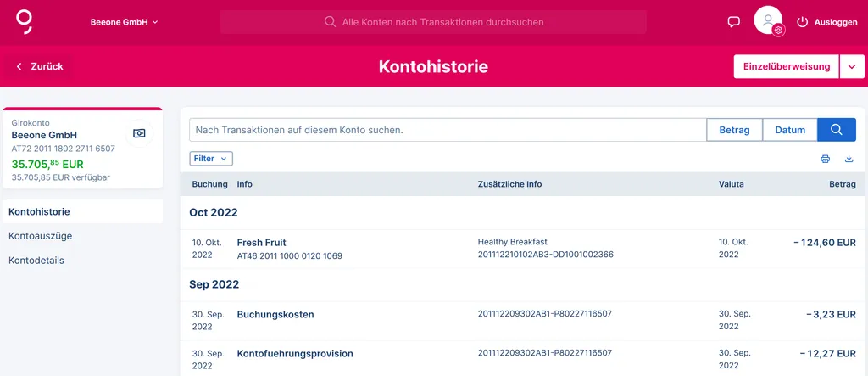
Task: Click the account transaction search field
Action: pos(448,130)
